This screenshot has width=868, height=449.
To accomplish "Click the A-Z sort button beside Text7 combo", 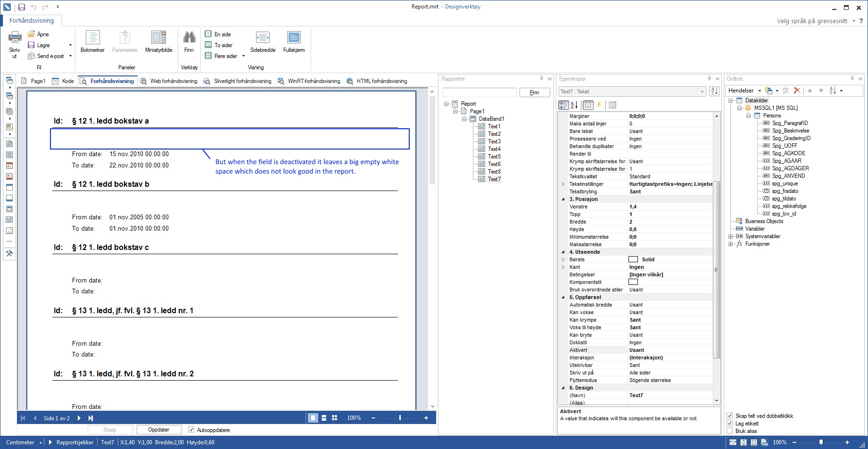I will [x=714, y=91].
